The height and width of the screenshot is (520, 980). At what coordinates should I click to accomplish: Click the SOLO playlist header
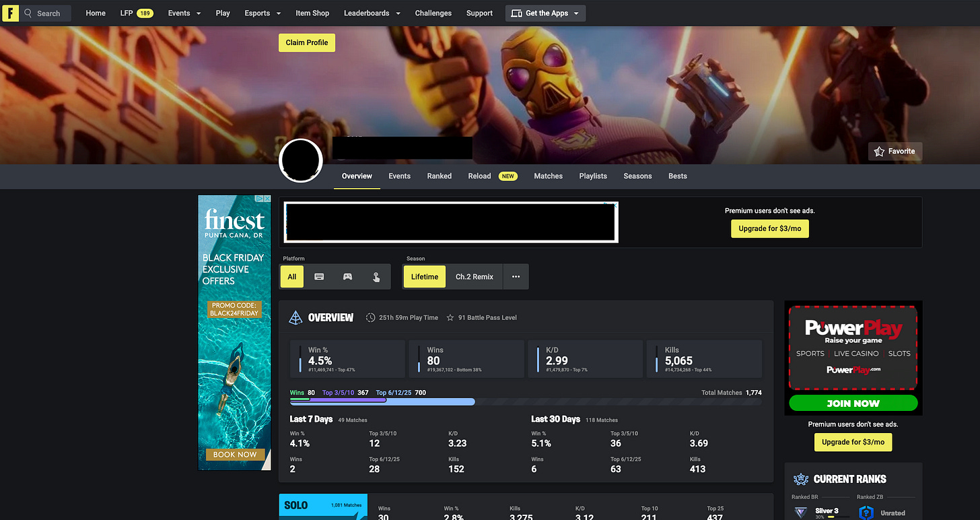click(323, 507)
